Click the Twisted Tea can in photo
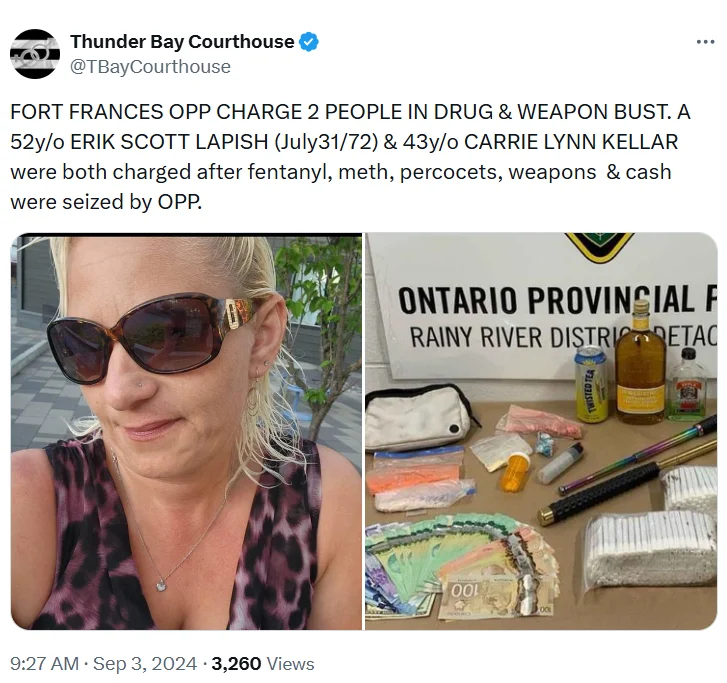This screenshot has width=727, height=683. 591,384
